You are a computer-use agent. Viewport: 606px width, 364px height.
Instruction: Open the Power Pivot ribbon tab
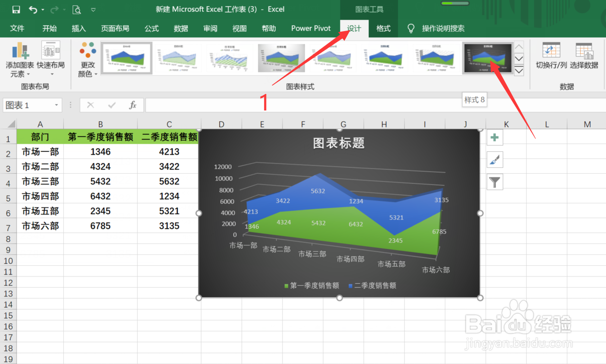click(310, 28)
